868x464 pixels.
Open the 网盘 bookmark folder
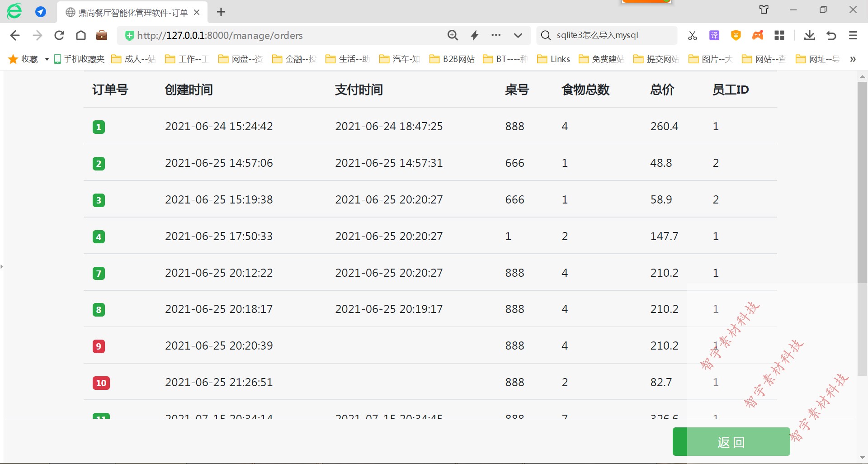(240, 59)
